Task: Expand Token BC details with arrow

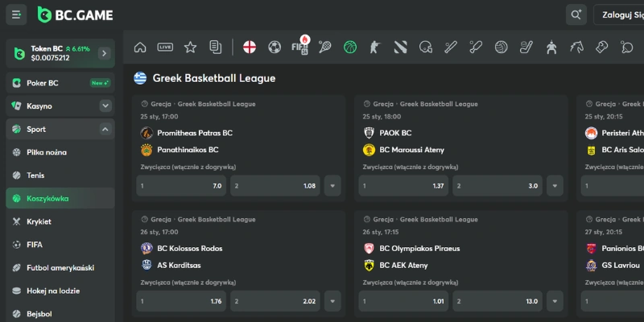Action: 105,53
